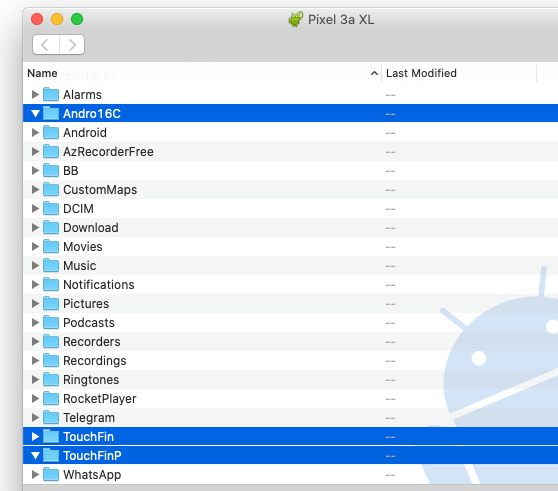Select the Android folder icon
This screenshot has height=491, width=558.
click(51, 132)
